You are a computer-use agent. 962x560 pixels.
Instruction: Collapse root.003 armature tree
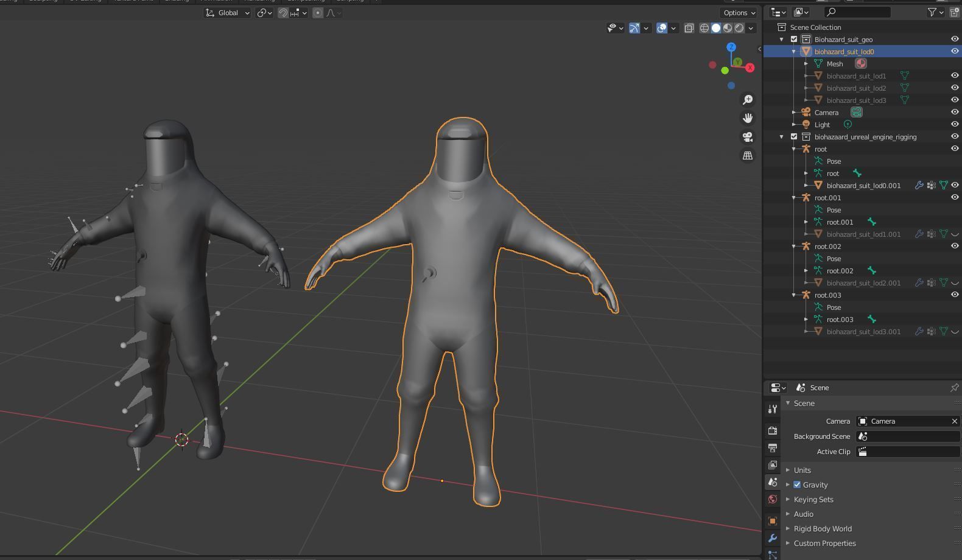[x=794, y=295]
